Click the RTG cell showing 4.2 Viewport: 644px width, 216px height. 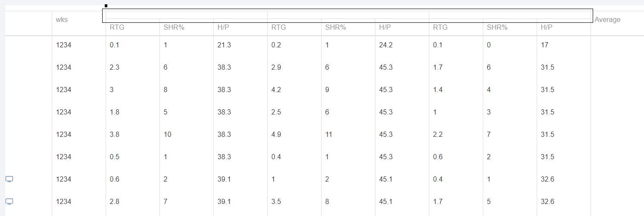pyautogui.click(x=294, y=89)
